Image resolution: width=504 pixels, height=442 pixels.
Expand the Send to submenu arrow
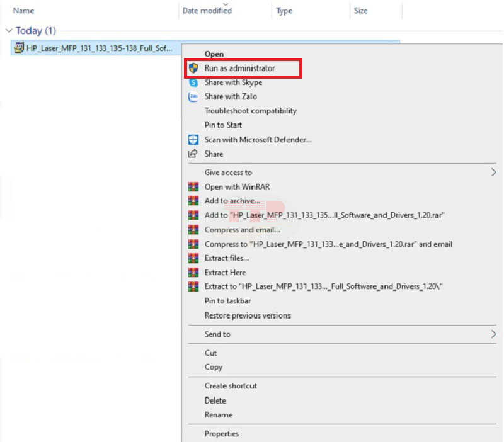pos(493,334)
